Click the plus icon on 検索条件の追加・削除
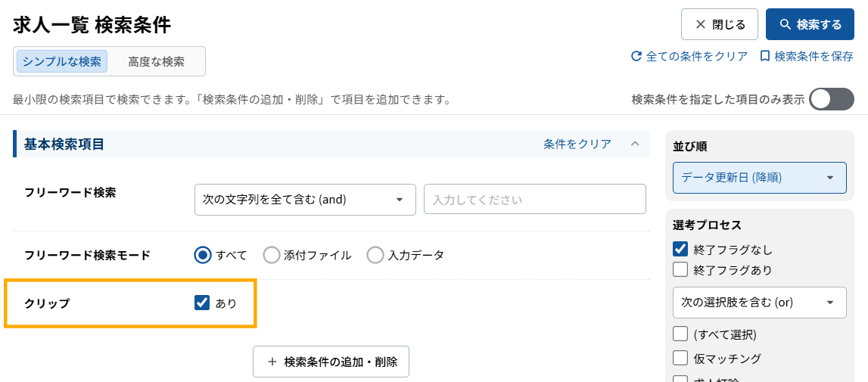868x382 pixels. [x=272, y=362]
